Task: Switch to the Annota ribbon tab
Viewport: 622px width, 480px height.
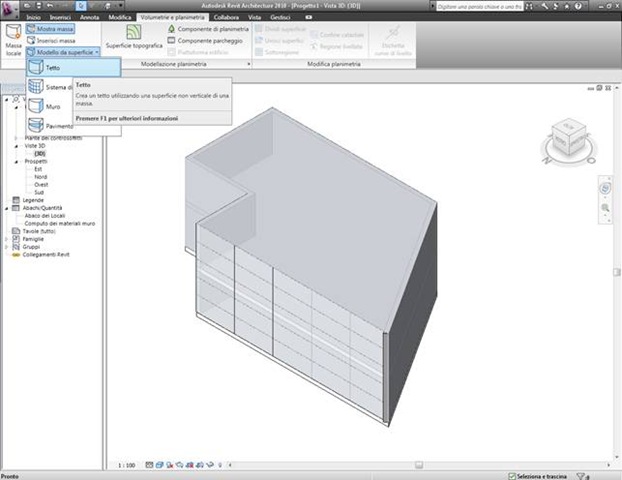Action: (x=89, y=17)
